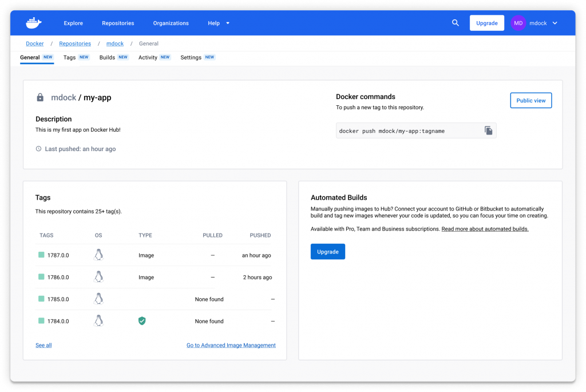Click the Docker whale logo
This screenshot has width=586, height=392.
tap(34, 23)
